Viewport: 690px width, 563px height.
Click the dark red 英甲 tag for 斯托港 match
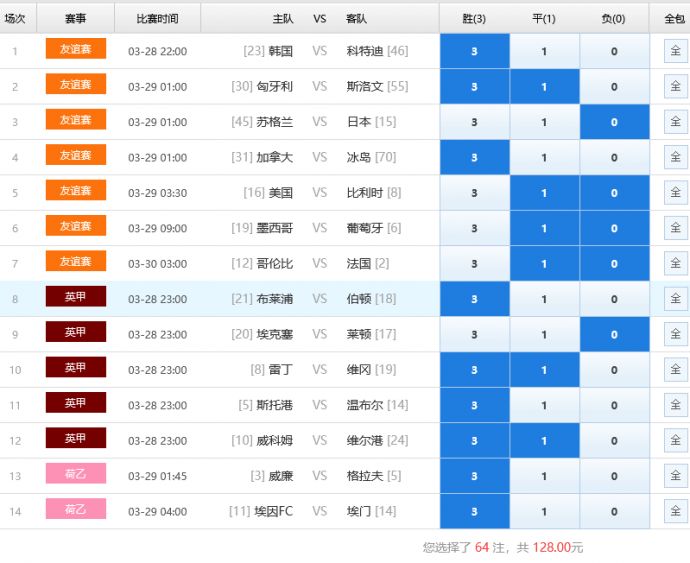76,403
